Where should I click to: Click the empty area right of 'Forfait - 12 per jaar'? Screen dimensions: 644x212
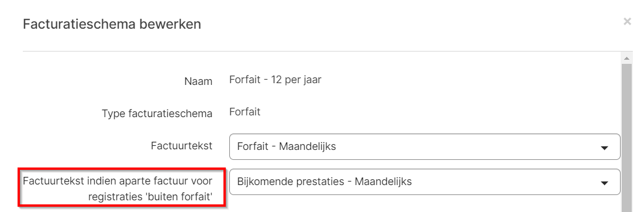point(468,80)
